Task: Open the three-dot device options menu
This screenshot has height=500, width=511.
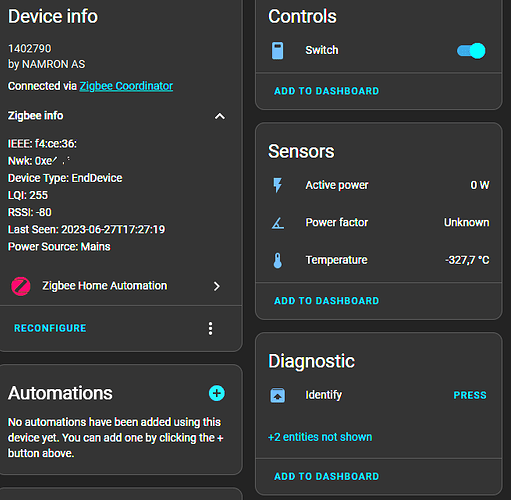Action: click(x=210, y=329)
